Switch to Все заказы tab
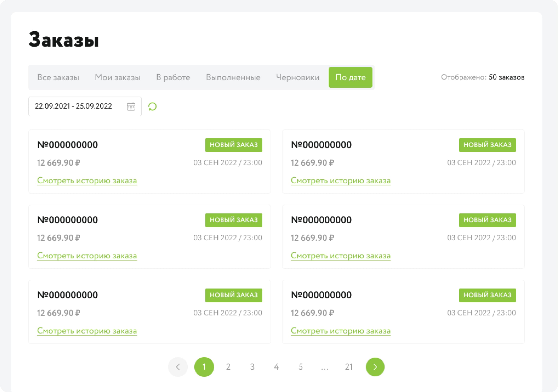The width and height of the screenshot is (558, 392). point(58,77)
